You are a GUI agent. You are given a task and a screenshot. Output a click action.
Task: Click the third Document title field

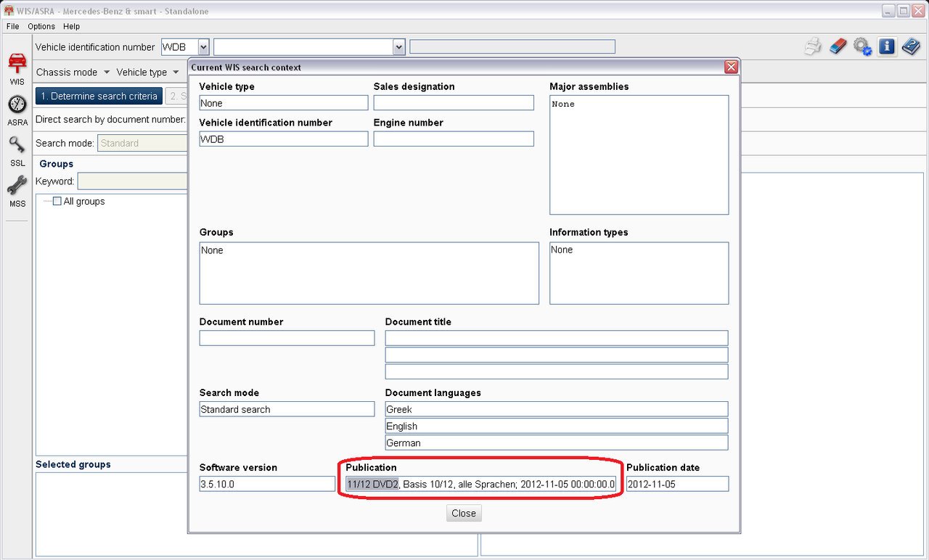[x=557, y=371]
